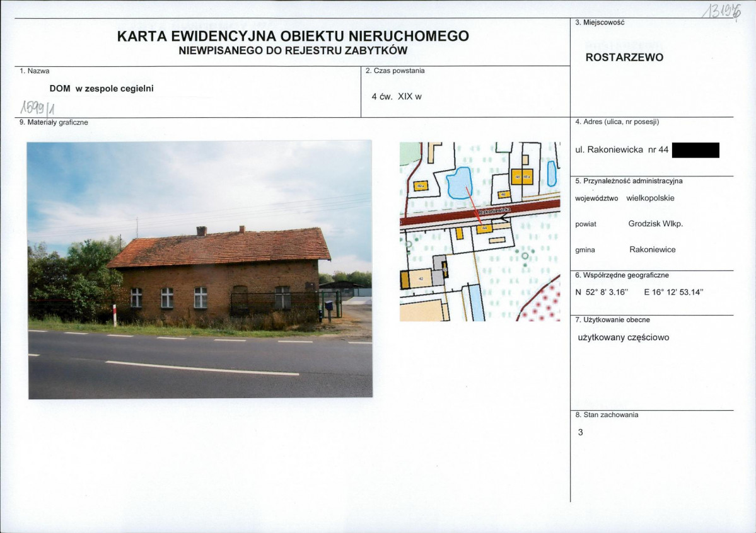Click the label 9. Materiały graficzne
The height and width of the screenshot is (533, 756).
coord(54,122)
